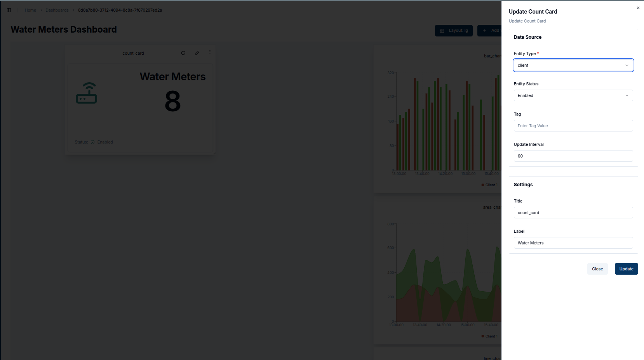Click the Client 1 legend of bar chart
Viewport: 644px width, 360px height.
489,185
